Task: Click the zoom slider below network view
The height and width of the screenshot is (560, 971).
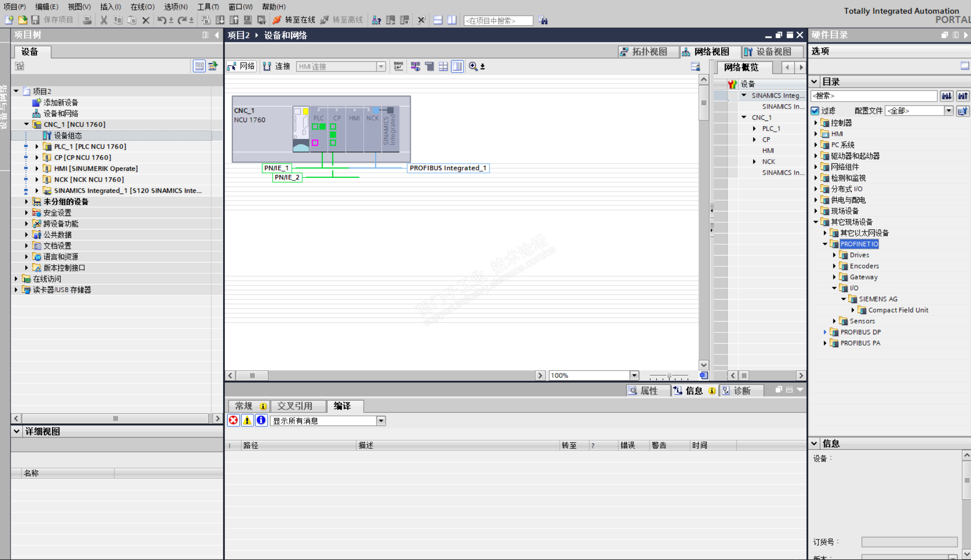Action: pos(669,376)
